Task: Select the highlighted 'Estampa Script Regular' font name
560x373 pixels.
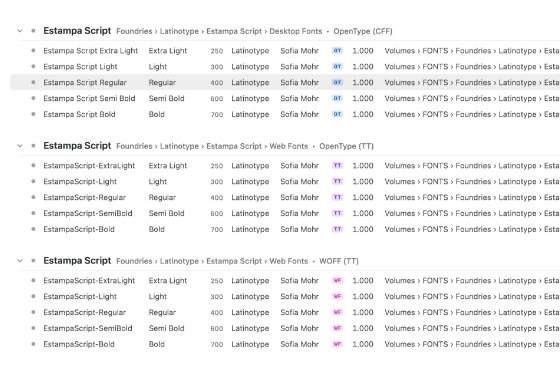Action: (x=85, y=83)
